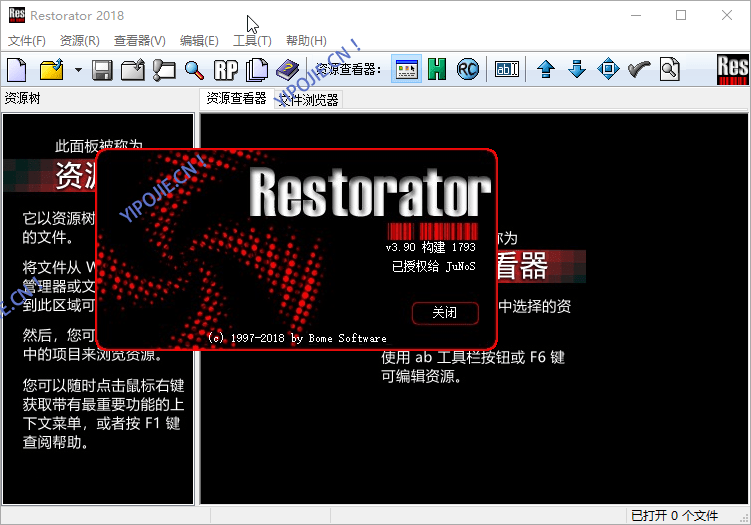This screenshot has width=751, height=525.
Task: Click the ab edit mode icon
Action: click(507, 70)
